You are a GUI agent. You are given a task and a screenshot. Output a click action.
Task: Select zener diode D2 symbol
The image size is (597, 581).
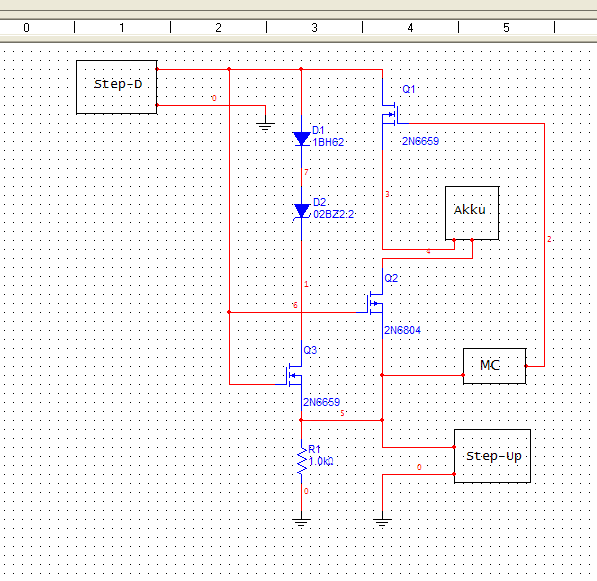(x=302, y=212)
